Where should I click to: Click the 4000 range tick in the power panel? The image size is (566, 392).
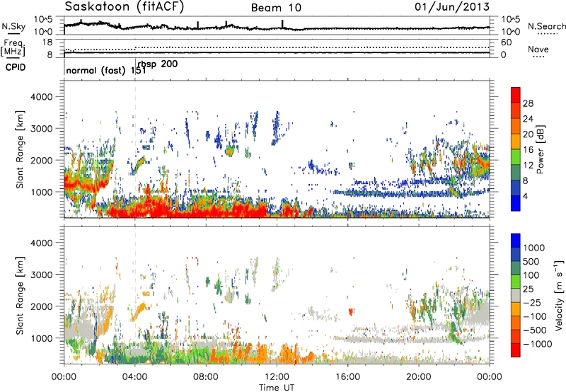coord(41,97)
